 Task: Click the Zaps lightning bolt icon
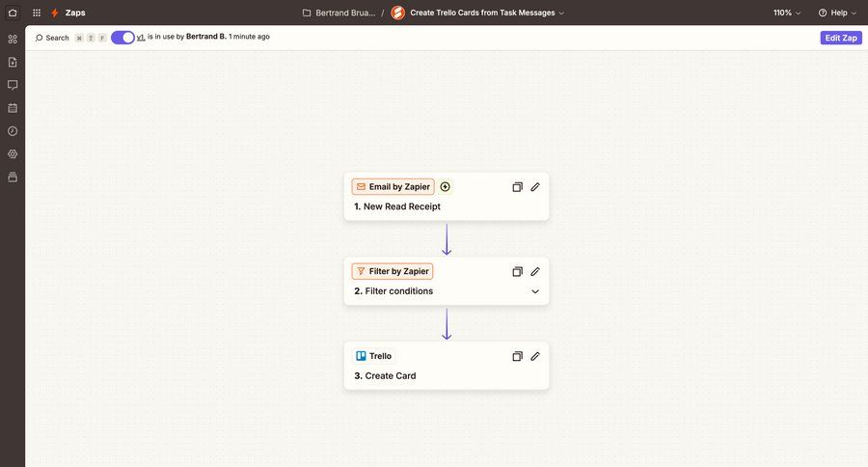pos(55,13)
